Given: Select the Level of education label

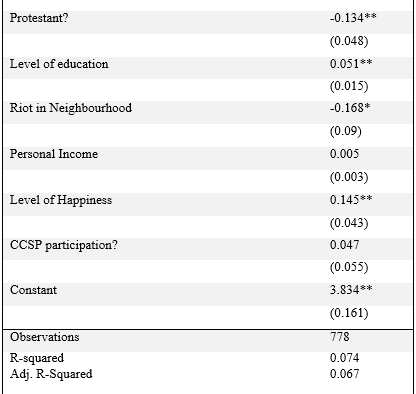Looking at the screenshot, I should point(59,64).
